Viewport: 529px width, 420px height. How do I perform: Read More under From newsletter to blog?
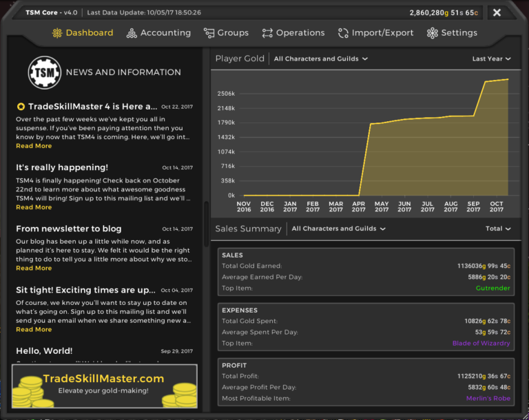point(34,269)
